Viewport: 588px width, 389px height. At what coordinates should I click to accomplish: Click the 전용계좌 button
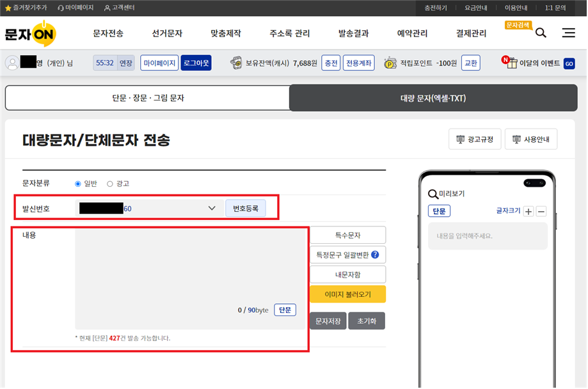pyautogui.click(x=358, y=63)
